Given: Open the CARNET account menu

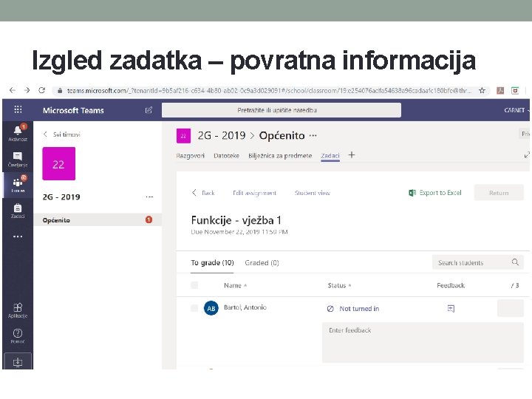Looking at the screenshot, I should click(x=516, y=110).
